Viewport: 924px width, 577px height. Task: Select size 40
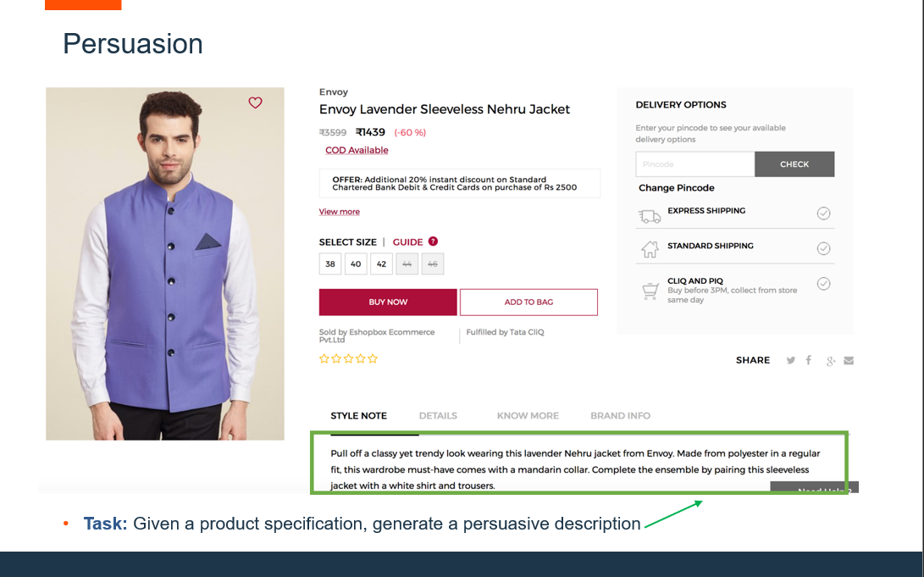[x=356, y=264]
